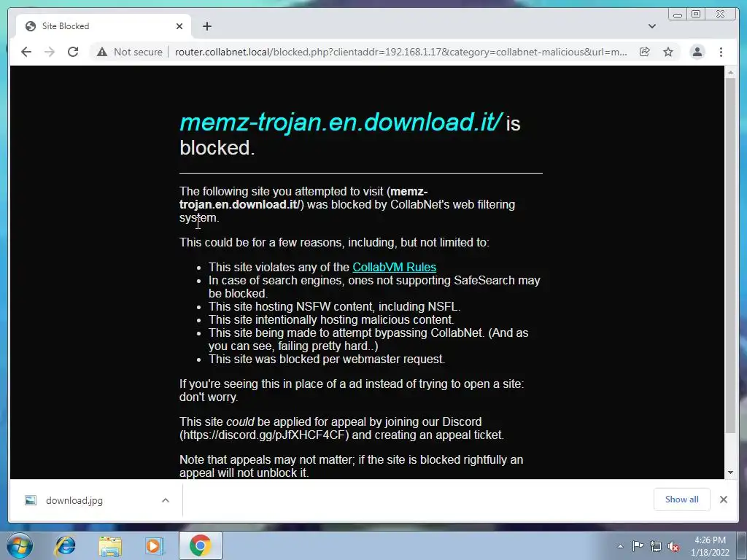
Task: Close the downloads bar
Action: [x=724, y=499]
